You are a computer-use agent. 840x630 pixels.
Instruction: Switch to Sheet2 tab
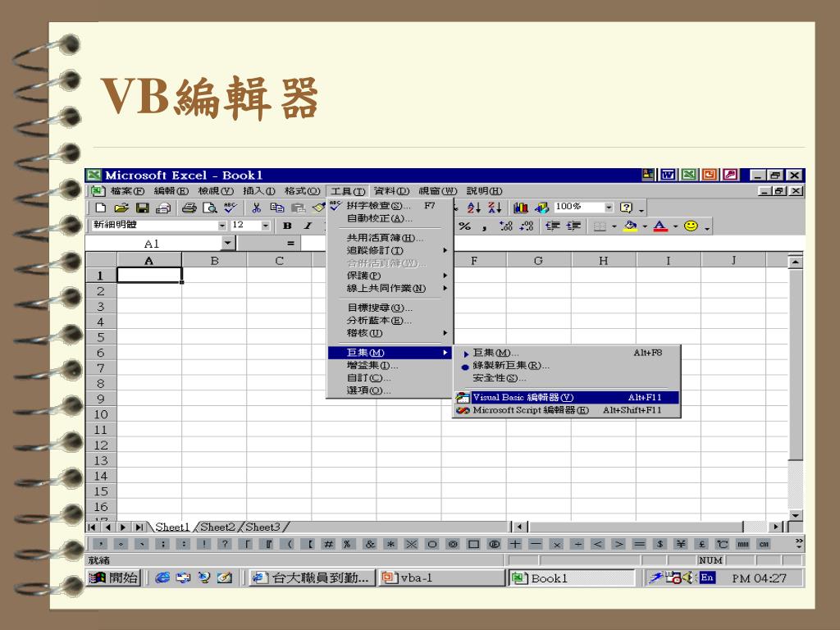(217, 527)
